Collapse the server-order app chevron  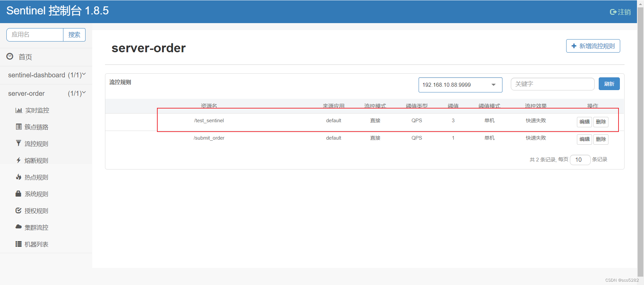pos(84,92)
